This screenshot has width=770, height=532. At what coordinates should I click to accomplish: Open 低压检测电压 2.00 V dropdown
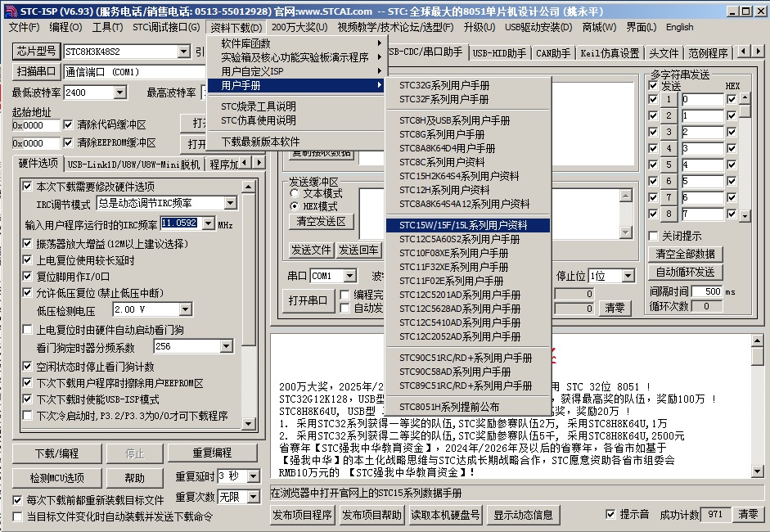pos(185,309)
